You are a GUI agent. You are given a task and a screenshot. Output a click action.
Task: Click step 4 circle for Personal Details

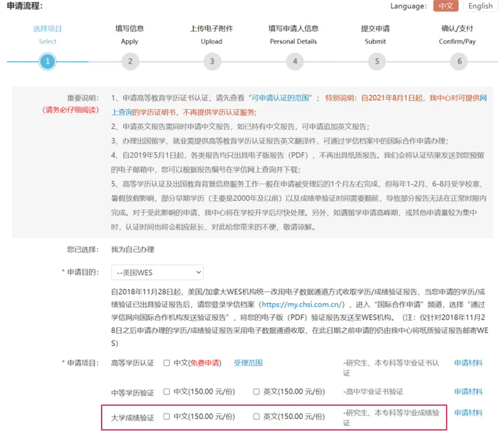[294, 61]
